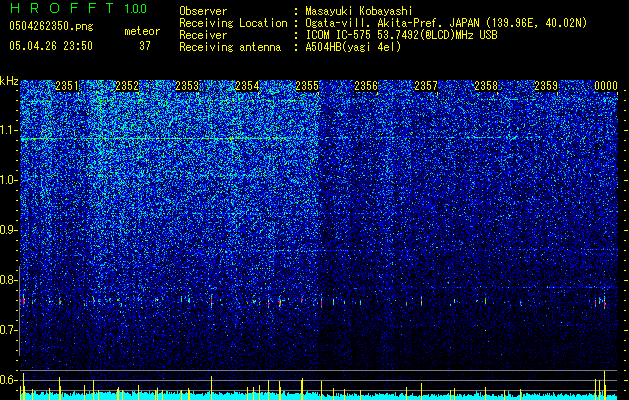Click the 0.7 kHz axis label

pos(8,330)
